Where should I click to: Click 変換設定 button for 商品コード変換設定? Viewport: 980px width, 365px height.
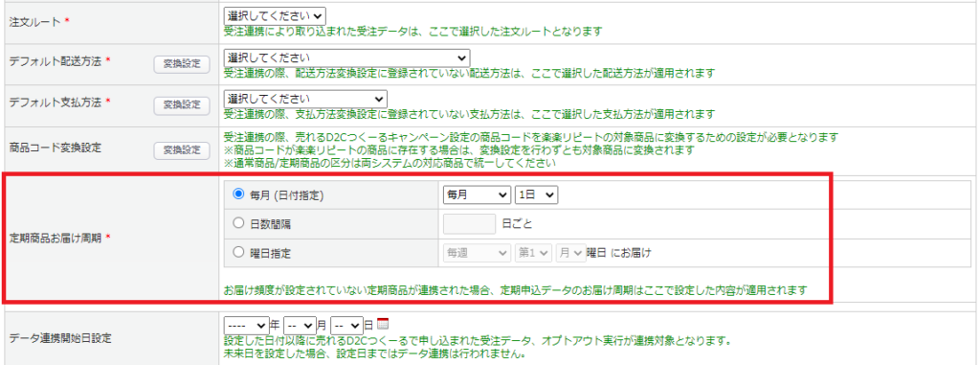[182, 150]
